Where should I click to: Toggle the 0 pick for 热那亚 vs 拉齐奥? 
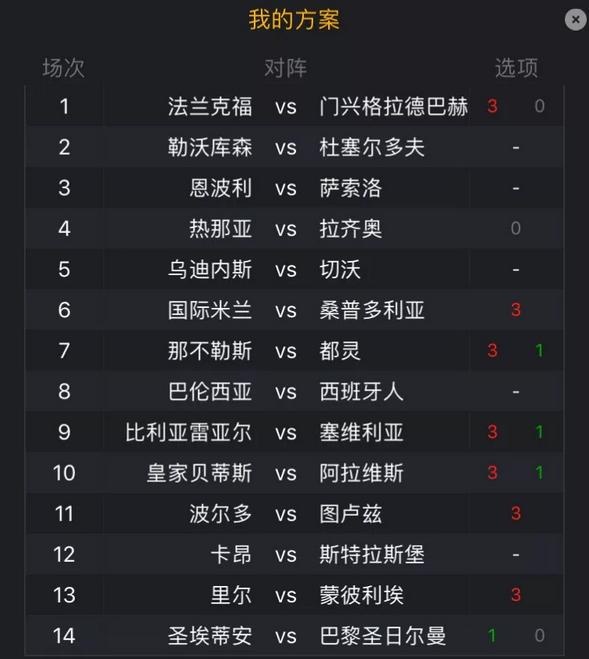click(516, 229)
